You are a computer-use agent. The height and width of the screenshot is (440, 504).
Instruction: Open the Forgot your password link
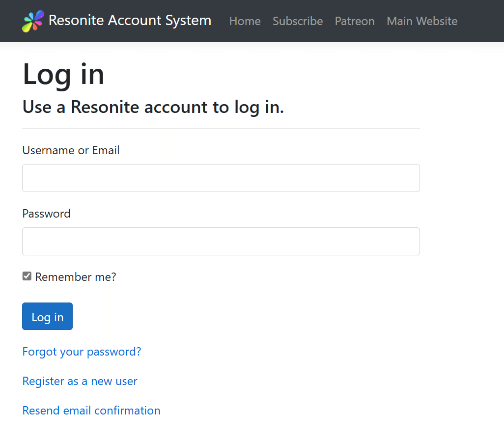click(x=82, y=352)
